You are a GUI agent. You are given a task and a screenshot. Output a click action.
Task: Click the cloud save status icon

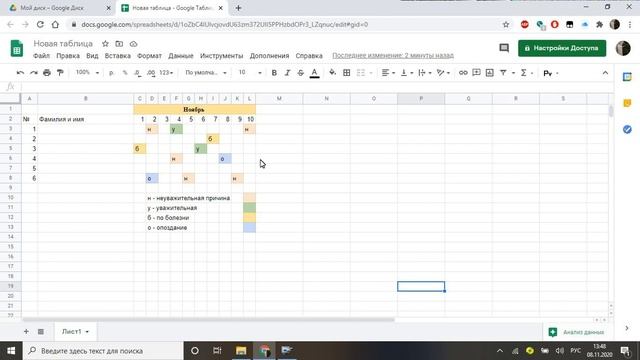point(133,44)
